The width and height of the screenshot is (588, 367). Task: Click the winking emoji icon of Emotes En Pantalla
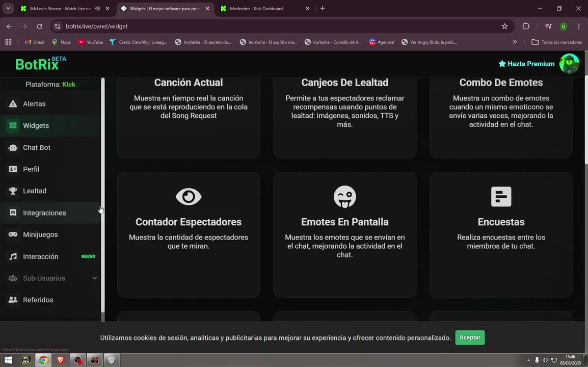point(344,197)
